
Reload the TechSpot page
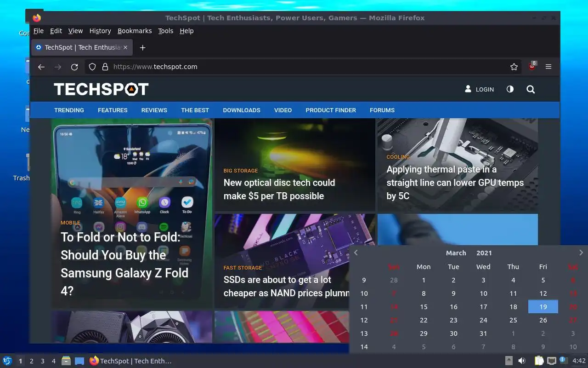[74, 67]
